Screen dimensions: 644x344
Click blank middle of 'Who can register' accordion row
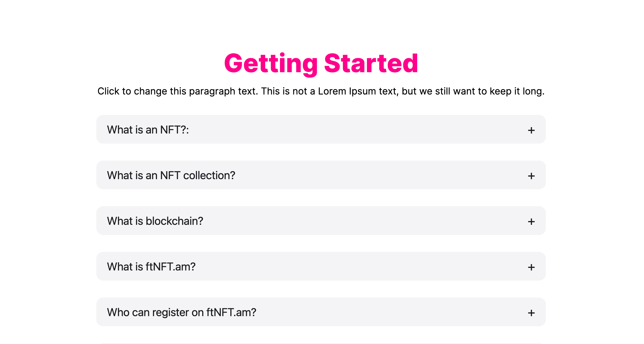point(321,312)
